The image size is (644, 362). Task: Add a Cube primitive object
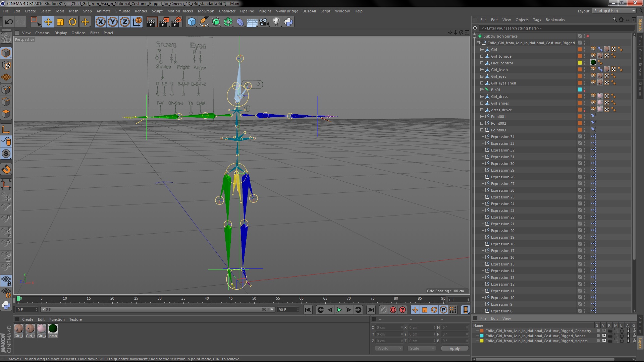tap(192, 22)
